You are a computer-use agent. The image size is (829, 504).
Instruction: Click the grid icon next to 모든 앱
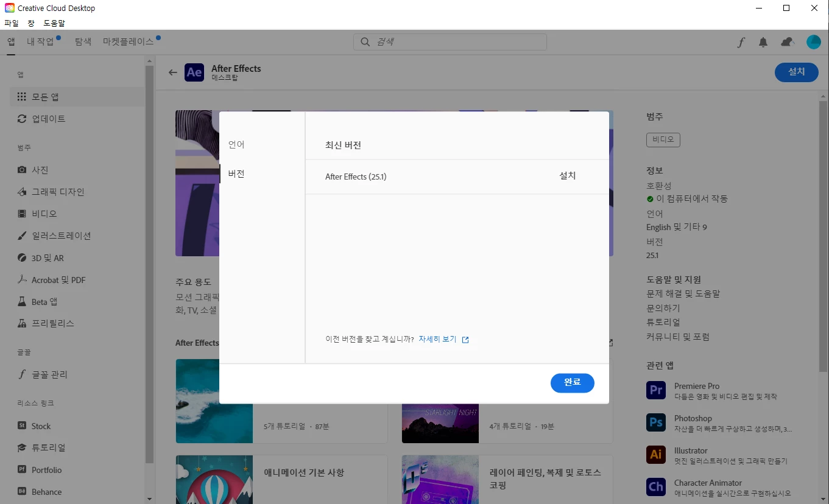pyautogui.click(x=22, y=97)
